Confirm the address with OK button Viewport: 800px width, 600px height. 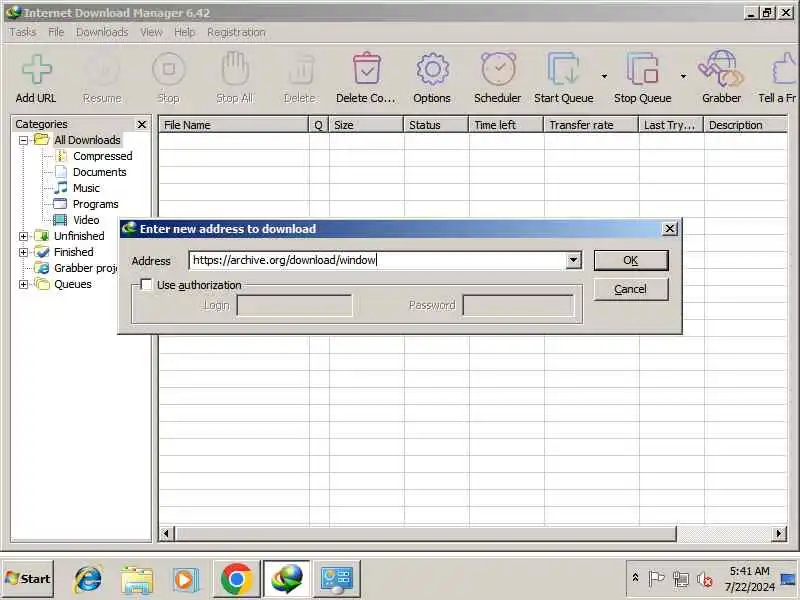631,260
